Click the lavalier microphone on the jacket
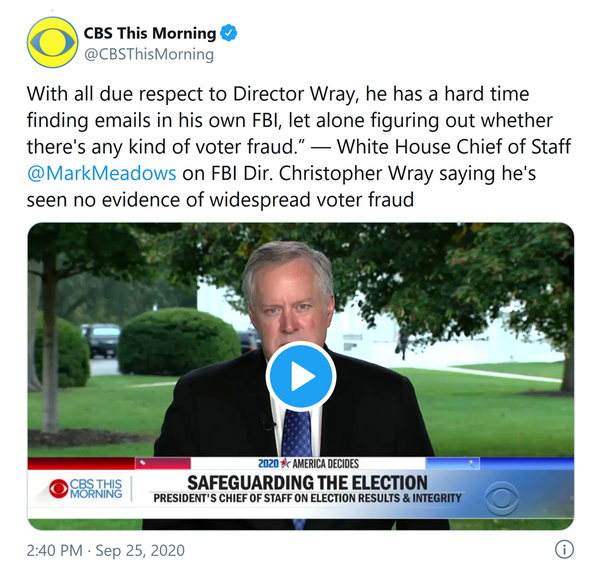Image resolution: width=600 pixels, height=572 pixels. click(267, 423)
